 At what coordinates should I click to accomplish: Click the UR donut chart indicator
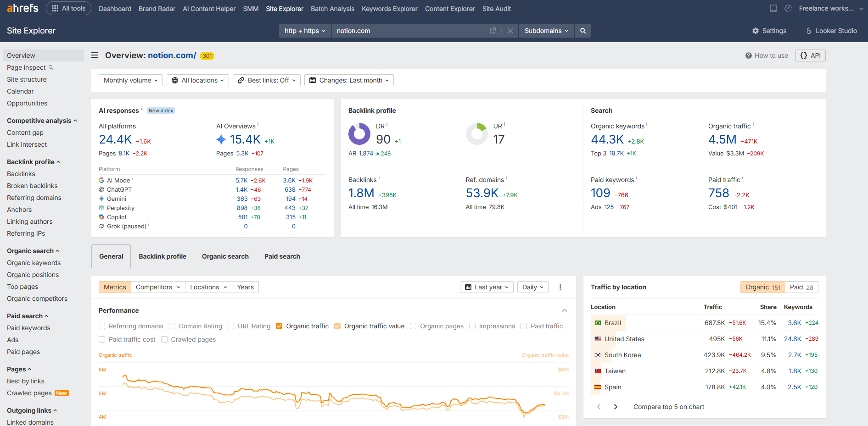477,134
